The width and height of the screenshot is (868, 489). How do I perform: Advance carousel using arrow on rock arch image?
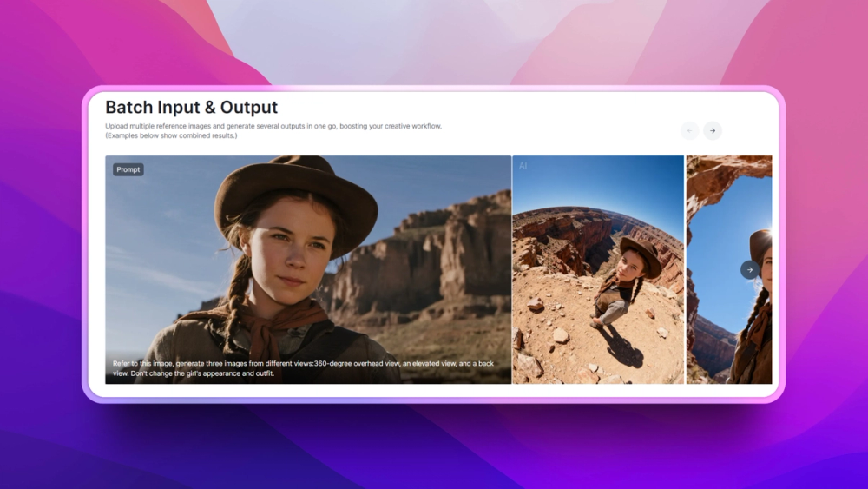[x=750, y=270]
